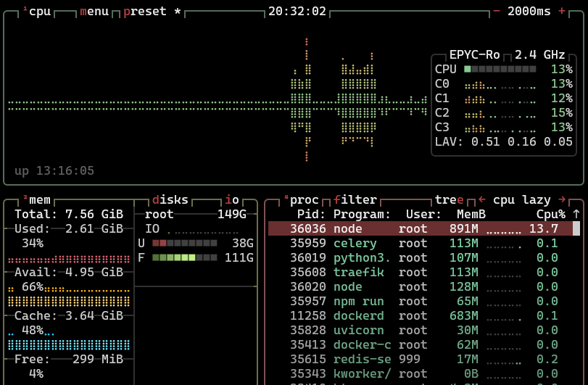Click the 2.4 GHz frequency label
The height and width of the screenshot is (385, 588).
(x=539, y=54)
